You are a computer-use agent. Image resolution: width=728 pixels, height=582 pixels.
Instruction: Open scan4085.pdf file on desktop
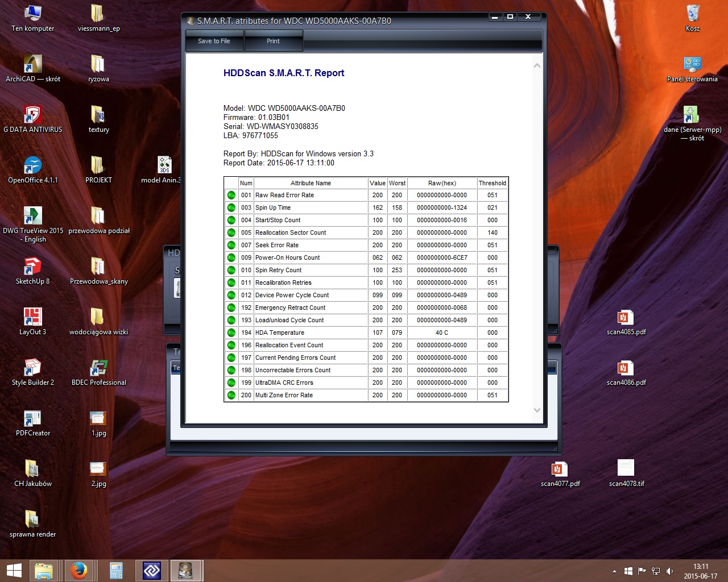coord(626,322)
